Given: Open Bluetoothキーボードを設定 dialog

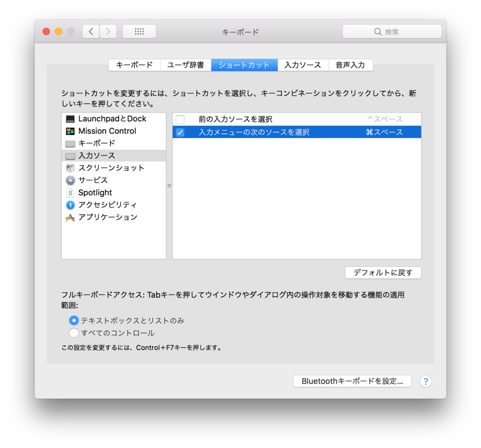Looking at the screenshot, I should point(352,381).
